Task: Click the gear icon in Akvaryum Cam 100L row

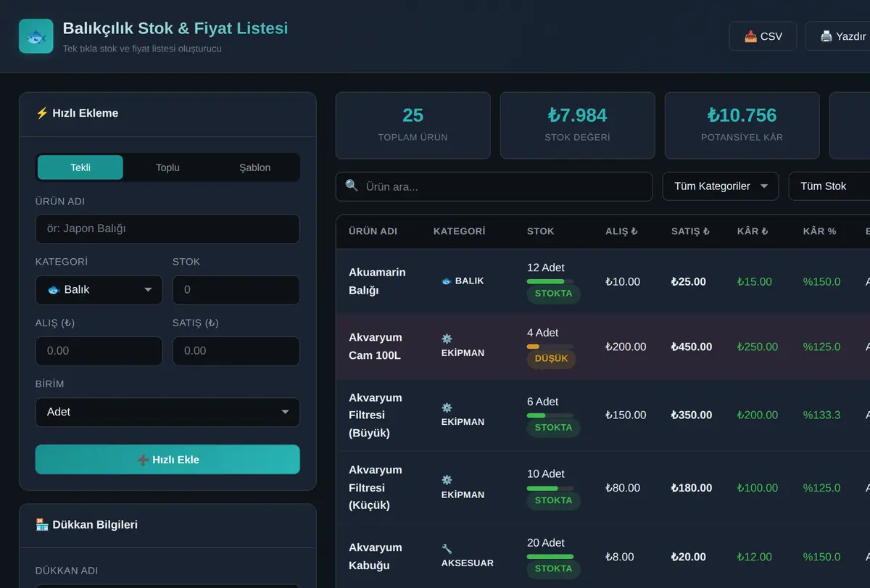Action: (447, 339)
